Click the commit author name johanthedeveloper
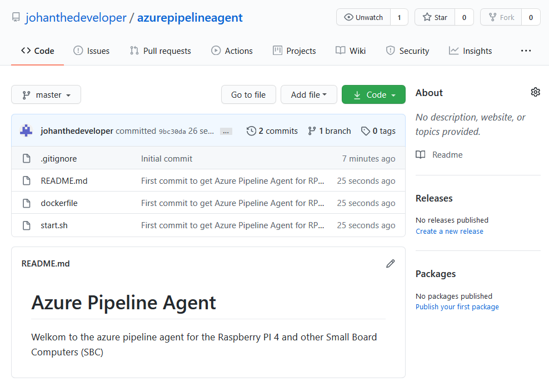This screenshot has width=549, height=392. [77, 131]
